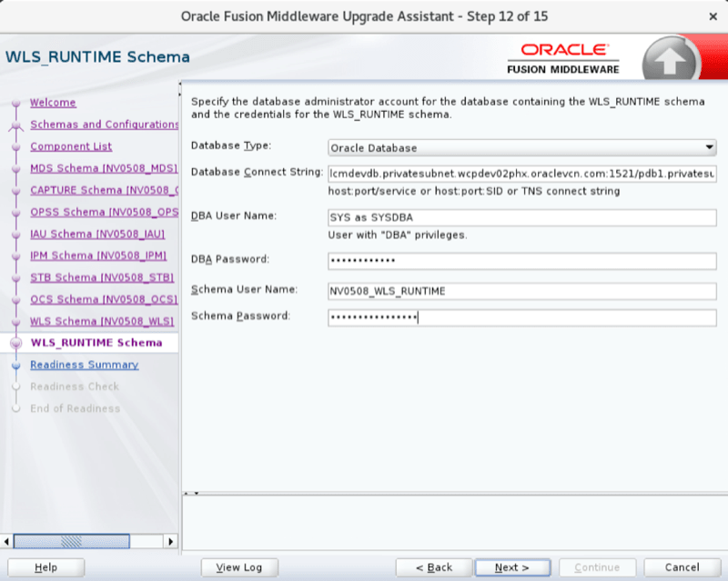Click the connect string hint text

[x=473, y=191]
